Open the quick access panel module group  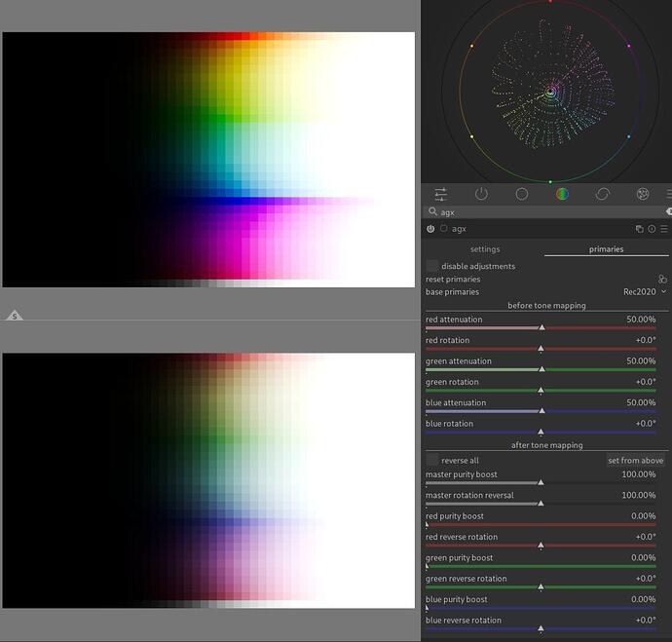pyautogui.click(x=441, y=194)
